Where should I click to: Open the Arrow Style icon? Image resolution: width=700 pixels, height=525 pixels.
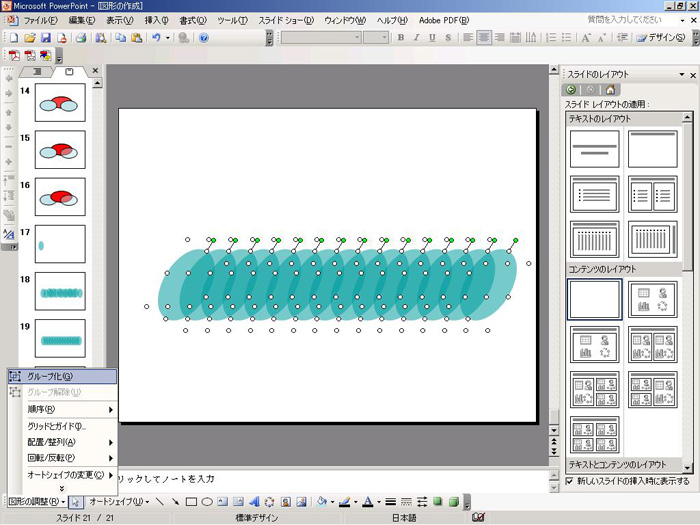(422, 502)
